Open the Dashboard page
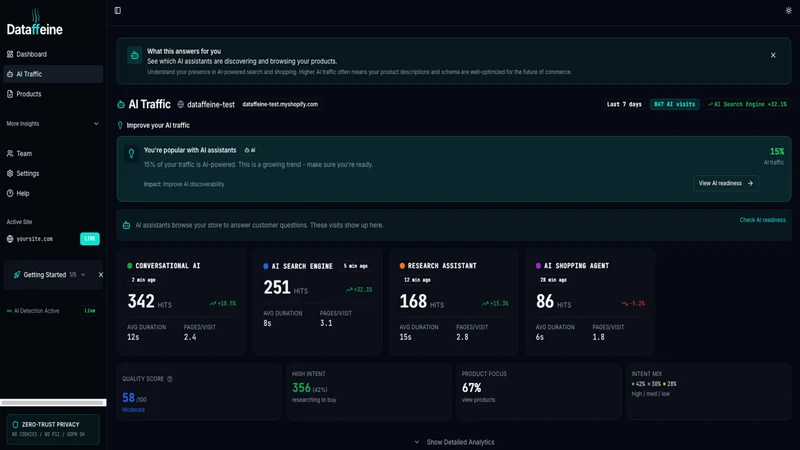Screen dimensions: 800x450 coord(53,54)
